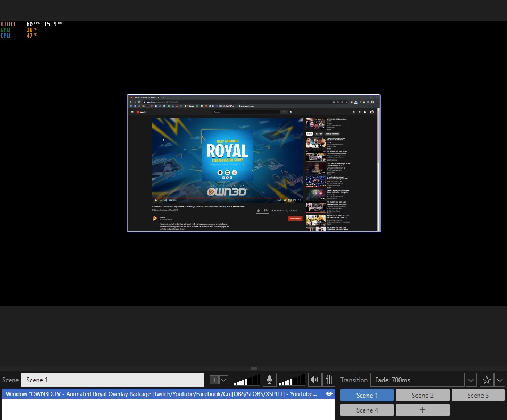Switch to Scene 3
Viewport: 507px width, 420px height.
click(478, 395)
